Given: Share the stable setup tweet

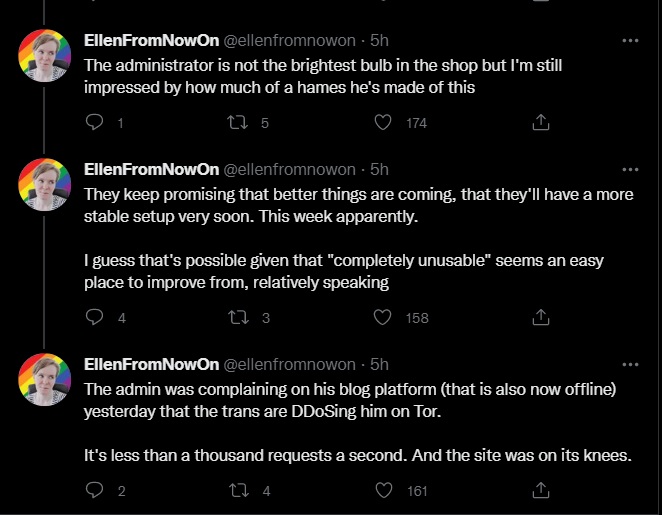Looking at the screenshot, I should click(539, 317).
